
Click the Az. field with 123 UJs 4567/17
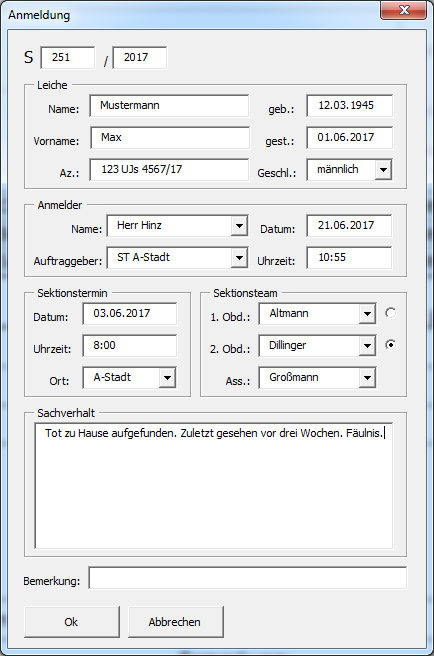click(x=169, y=169)
